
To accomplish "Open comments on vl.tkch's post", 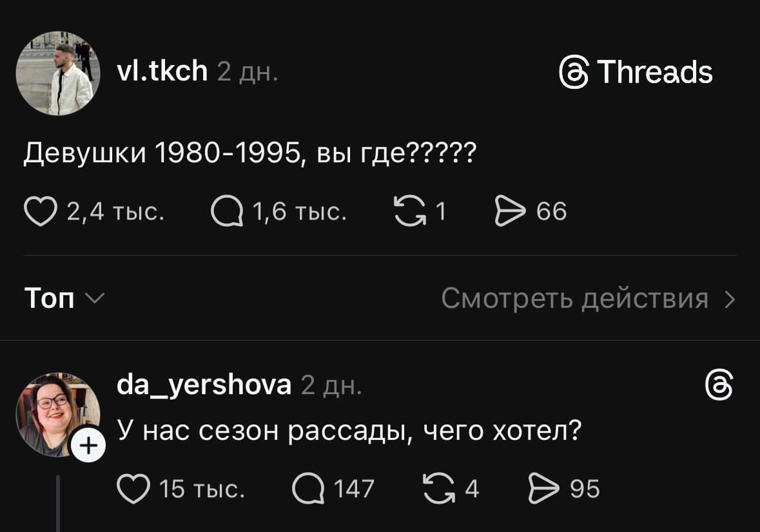I will coord(228,212).
